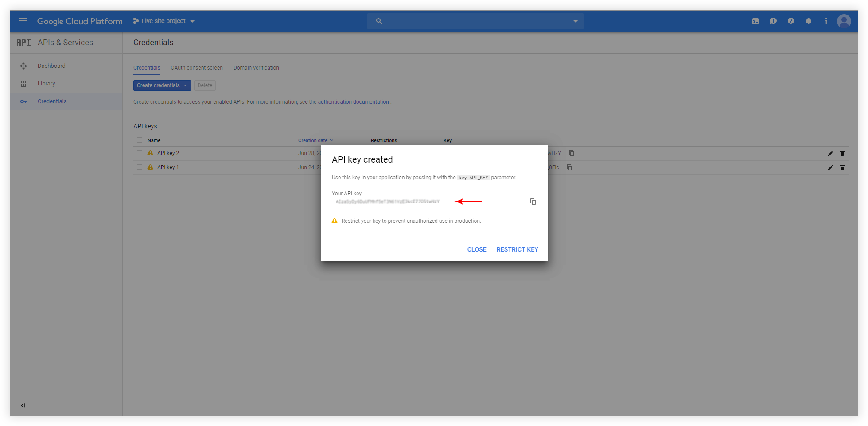Open the help question mark menu
868x426 pixels.
point(791,21)
